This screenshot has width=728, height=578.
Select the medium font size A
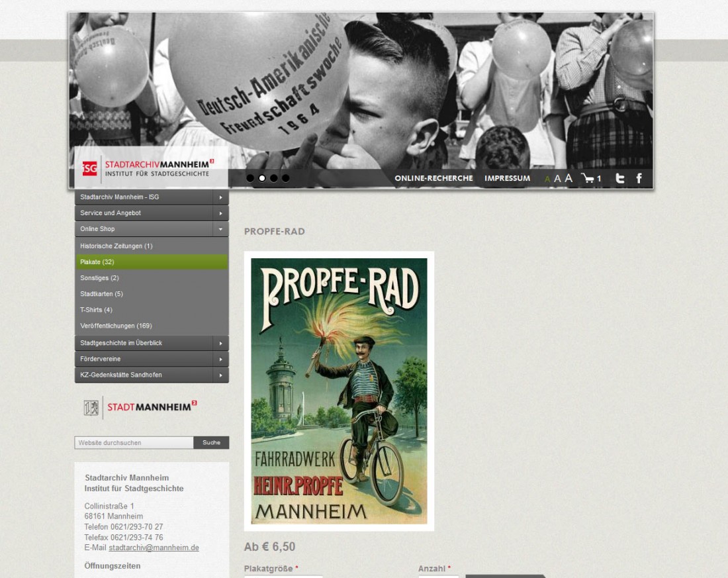tap(558, 179)
